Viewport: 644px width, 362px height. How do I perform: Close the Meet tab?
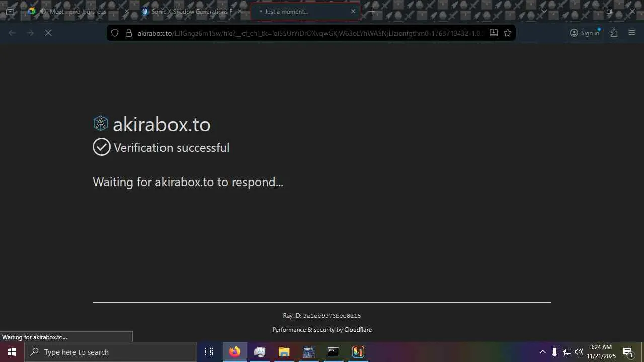pyautogui.click(x=126, y=11)
